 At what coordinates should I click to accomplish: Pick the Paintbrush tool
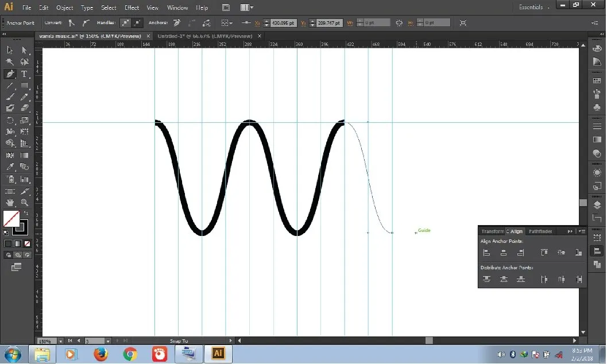[10, 96]
